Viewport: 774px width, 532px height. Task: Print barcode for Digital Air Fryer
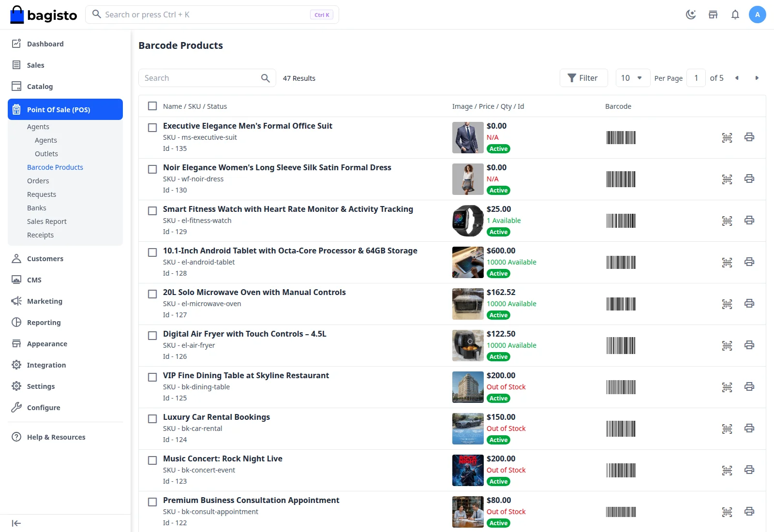point(749,345)
